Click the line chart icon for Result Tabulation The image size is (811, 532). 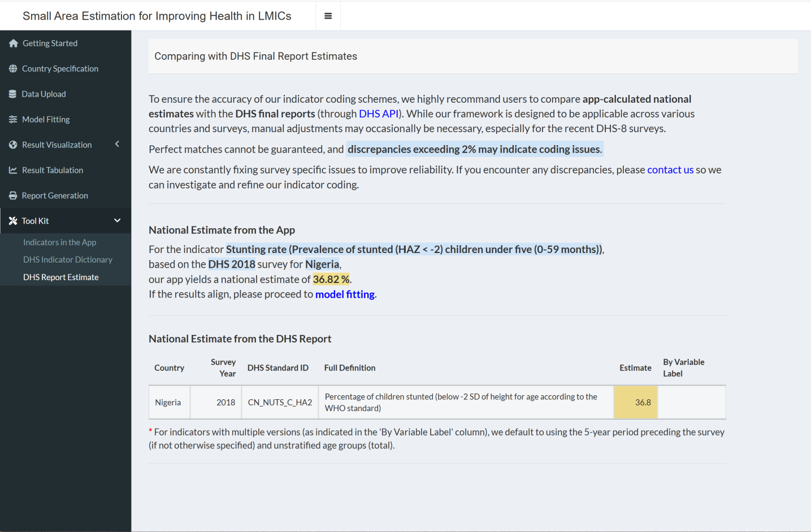tap(13, 171)
